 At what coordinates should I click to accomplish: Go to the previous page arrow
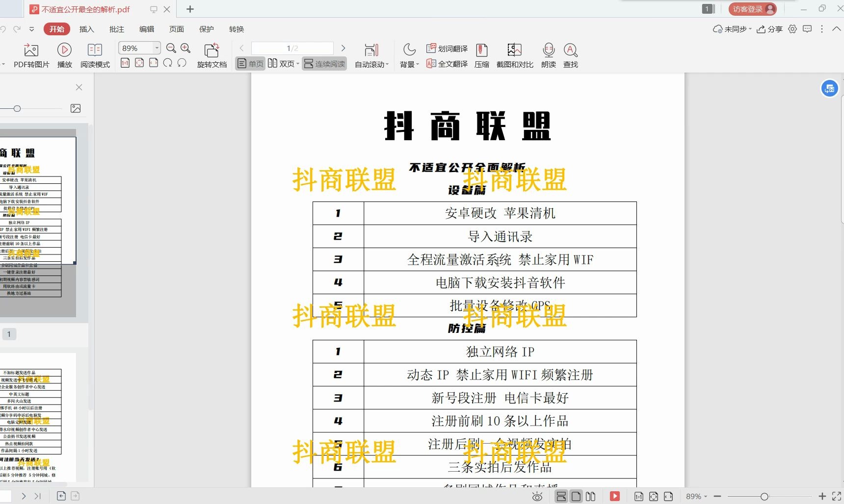click(241, 48)
